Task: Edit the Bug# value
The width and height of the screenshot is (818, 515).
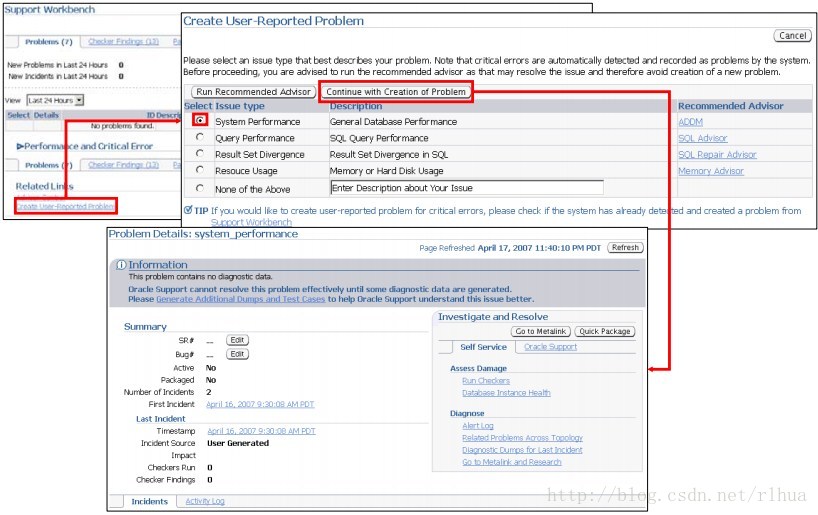Action: (x=237, y=354)
